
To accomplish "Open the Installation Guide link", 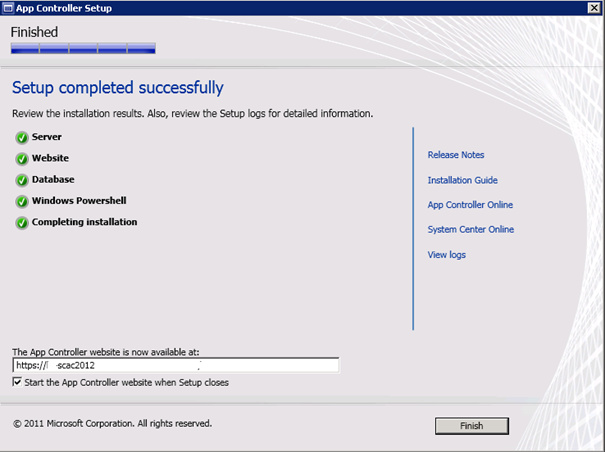I will [462, 180].
